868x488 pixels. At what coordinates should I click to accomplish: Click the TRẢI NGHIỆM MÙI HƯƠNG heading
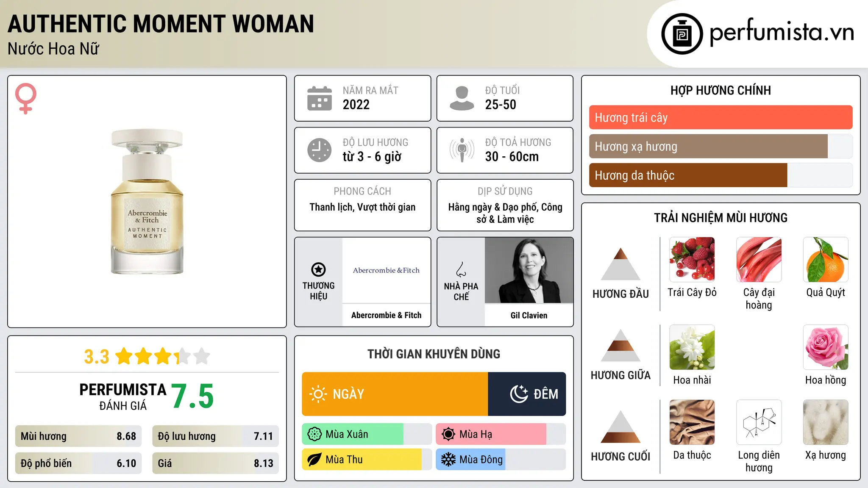721,218
